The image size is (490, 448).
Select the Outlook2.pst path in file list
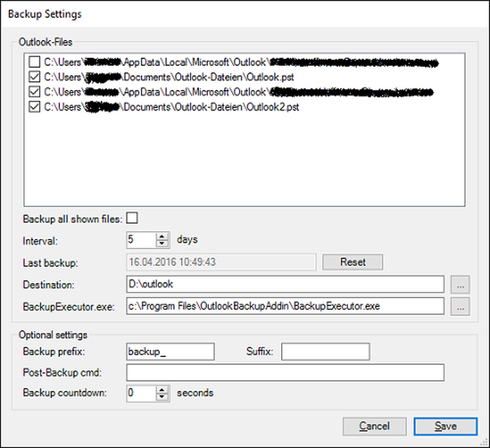[171, 107]
